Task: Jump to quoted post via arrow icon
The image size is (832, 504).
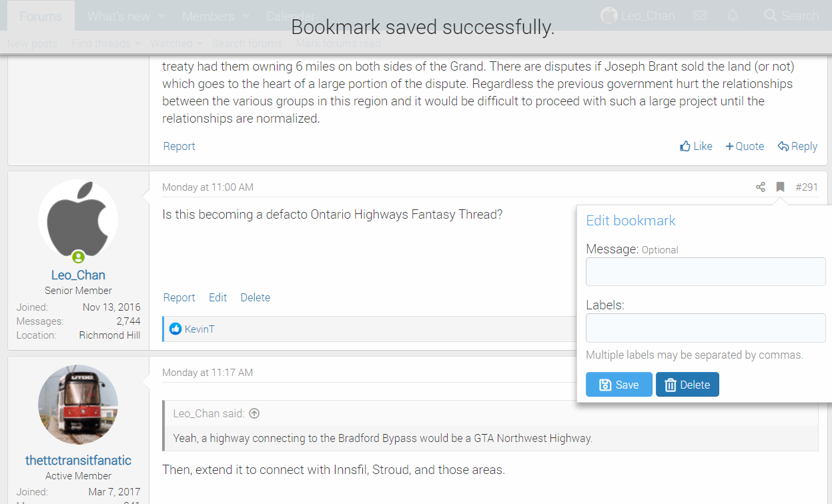Action: click(x=254, y=413)
